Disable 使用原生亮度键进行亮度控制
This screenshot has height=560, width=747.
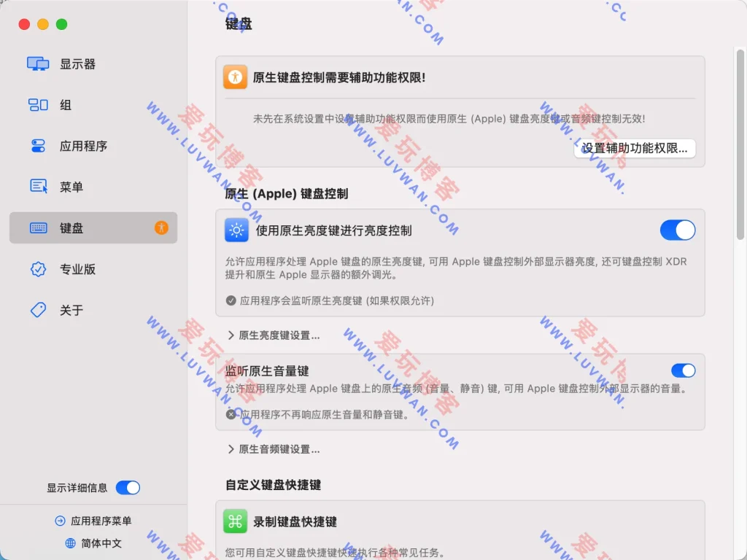[678, 230]
